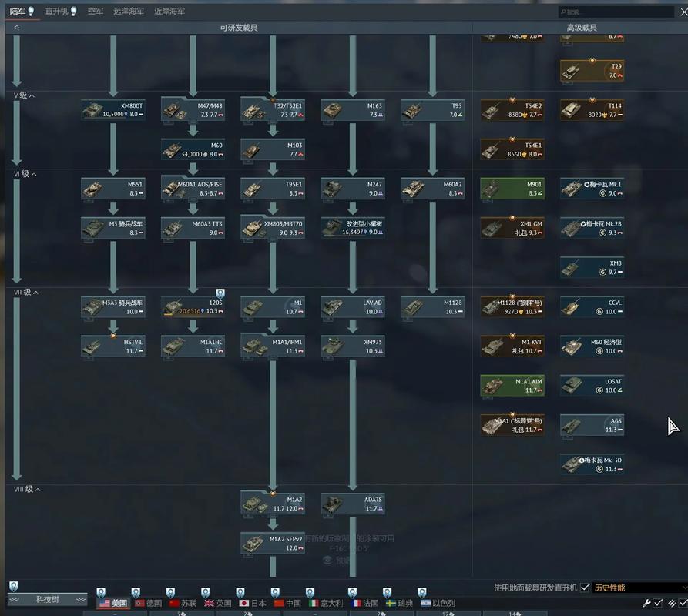Select the owned M901 premium vehicle
Screen dimensions: 688x616
coord(512,189)
